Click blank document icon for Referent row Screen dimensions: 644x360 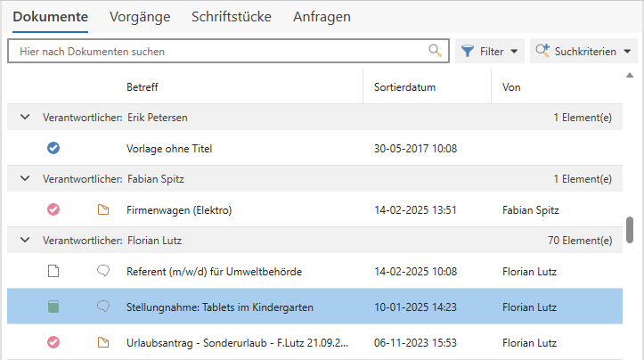point(53,272)
